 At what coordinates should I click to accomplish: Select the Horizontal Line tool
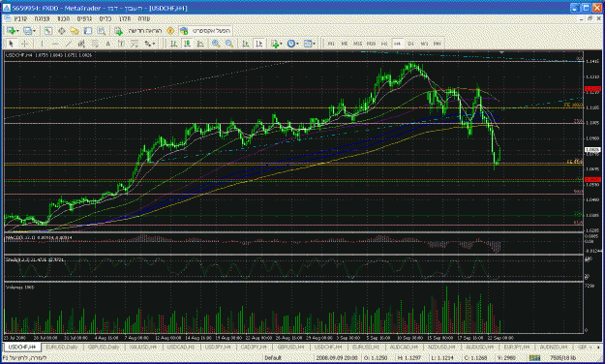(55, 44)
